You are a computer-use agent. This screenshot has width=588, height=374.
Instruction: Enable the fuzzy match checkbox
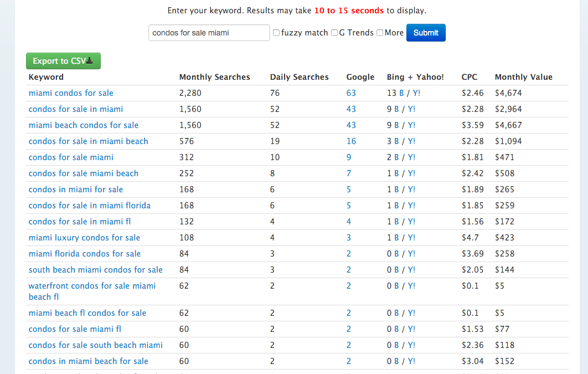pos(276,33)
